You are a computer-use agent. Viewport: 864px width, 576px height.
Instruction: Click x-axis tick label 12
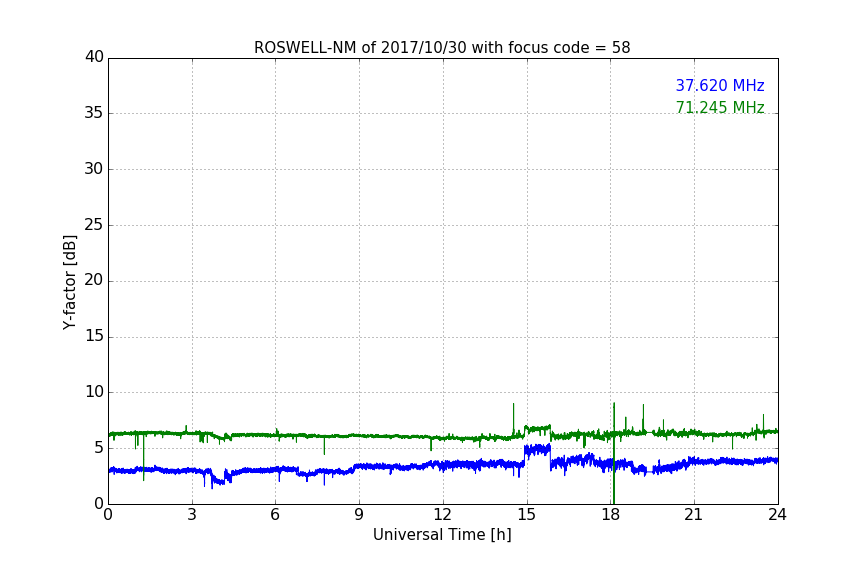click(x=442, y=515)
